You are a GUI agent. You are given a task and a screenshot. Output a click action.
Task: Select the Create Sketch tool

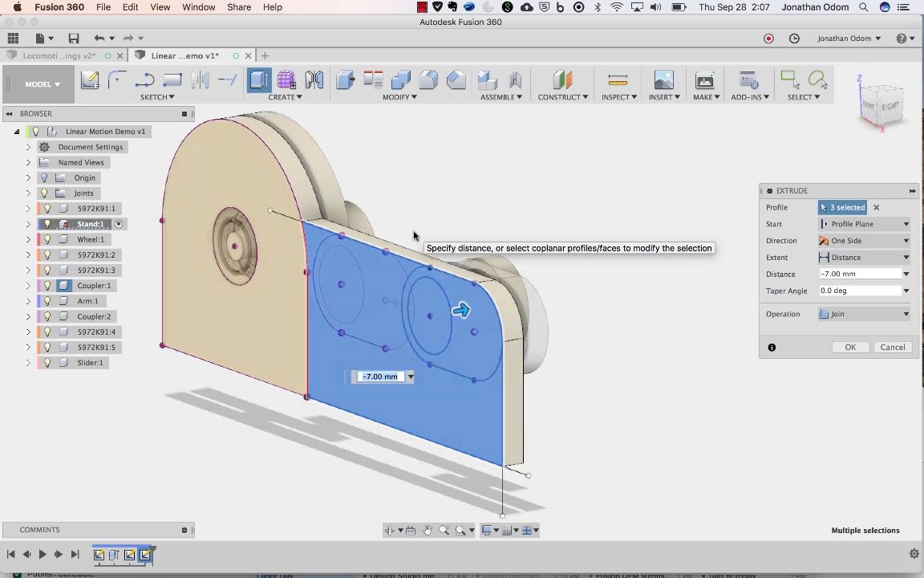click(x=90, y=79)
